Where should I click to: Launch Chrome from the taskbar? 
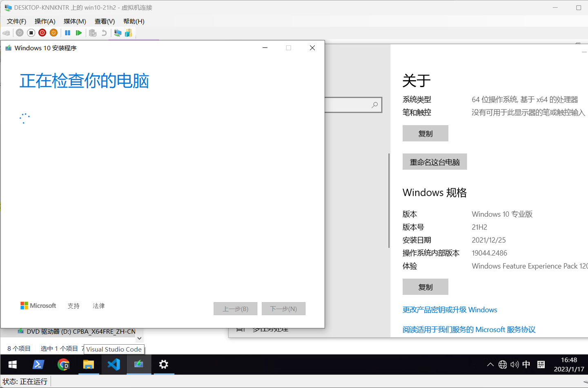coord(63,364)
